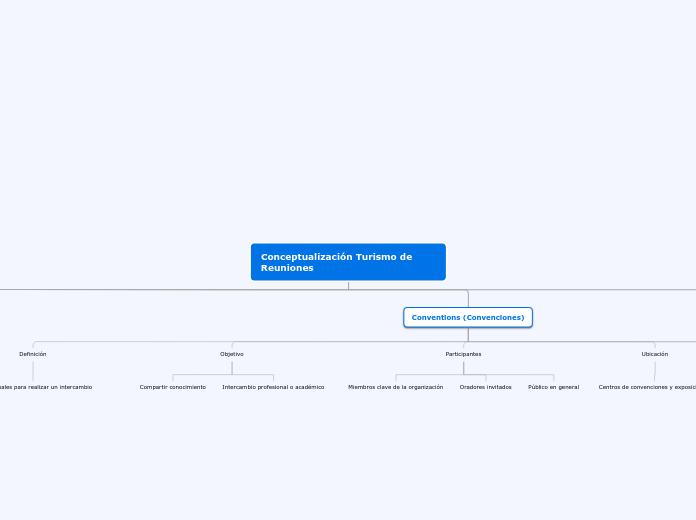Select the Público en general node
Screen dimensions: 696x520
tap(554, 387)
